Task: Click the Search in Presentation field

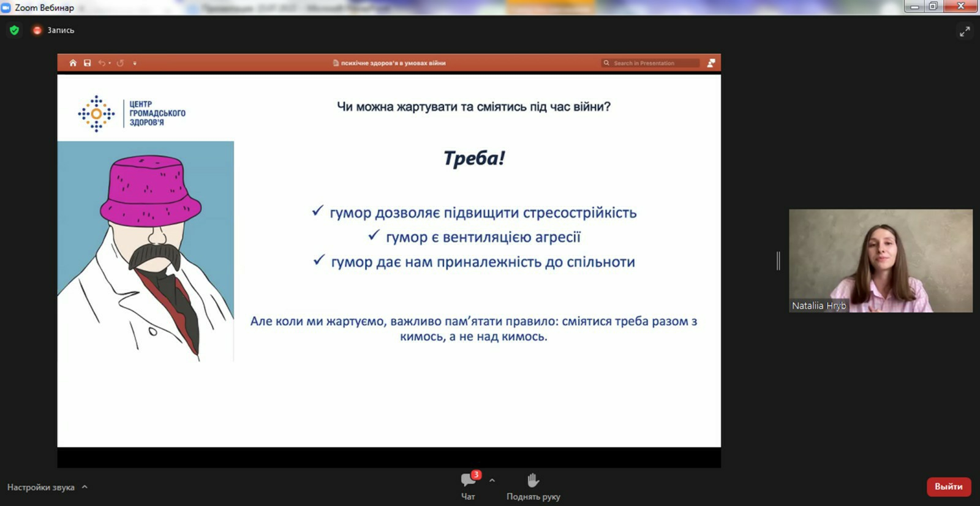Action: point(652,63)
